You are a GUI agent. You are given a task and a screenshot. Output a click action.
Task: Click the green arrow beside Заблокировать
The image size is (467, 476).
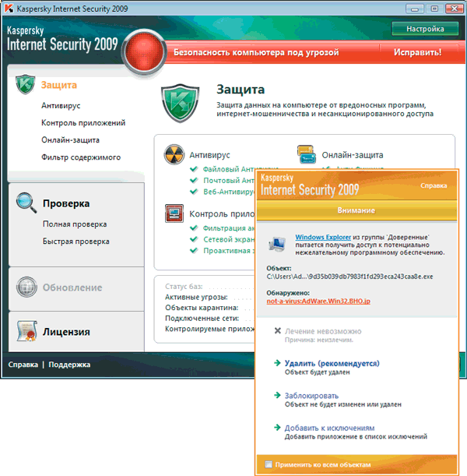(x=277, y=395)
